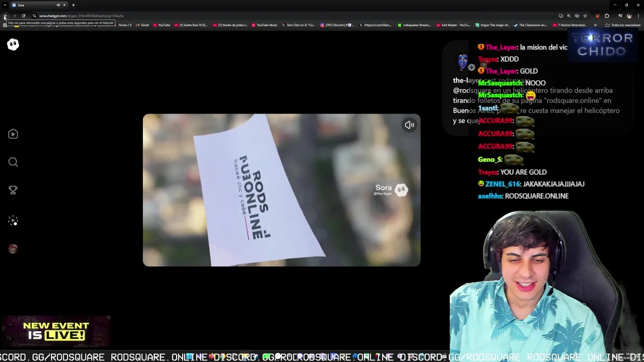The width and height of the screenshot is (644, 362).
Task: Click the install app icon in address bar
Action: pyautogui.click(x=560, y=16)
